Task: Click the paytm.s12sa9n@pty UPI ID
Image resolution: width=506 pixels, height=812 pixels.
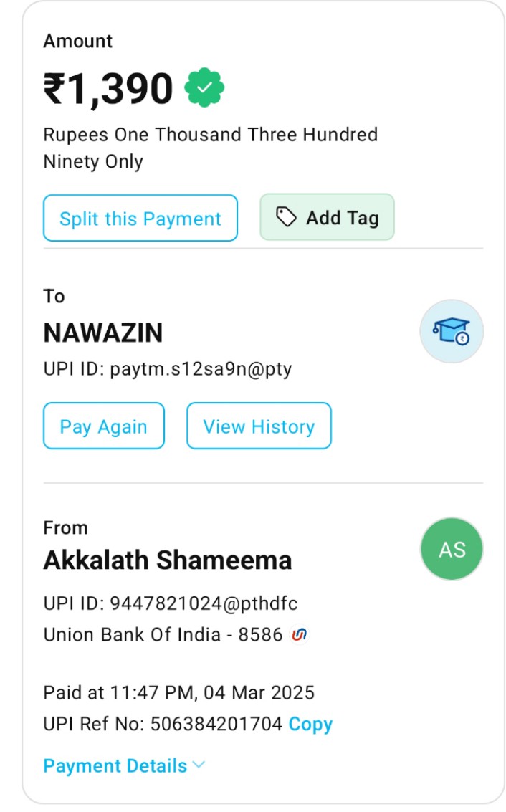Action: (x=201, y=369)
